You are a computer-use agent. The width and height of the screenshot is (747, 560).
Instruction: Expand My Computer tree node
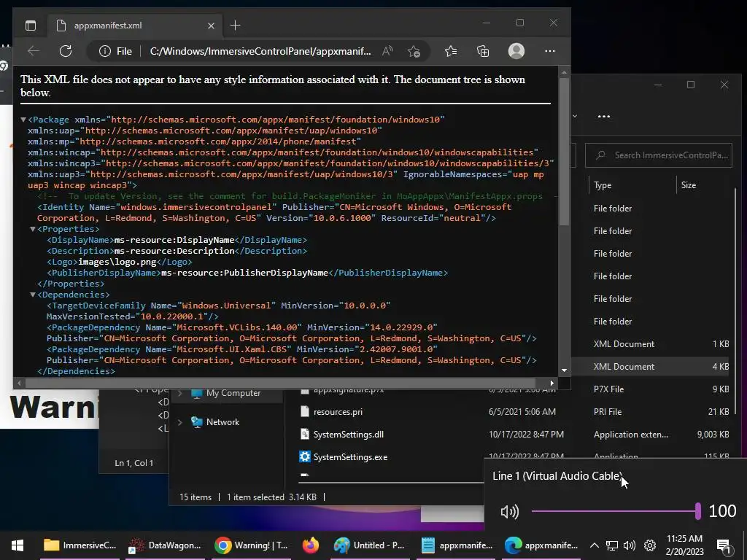click(180, 393)
